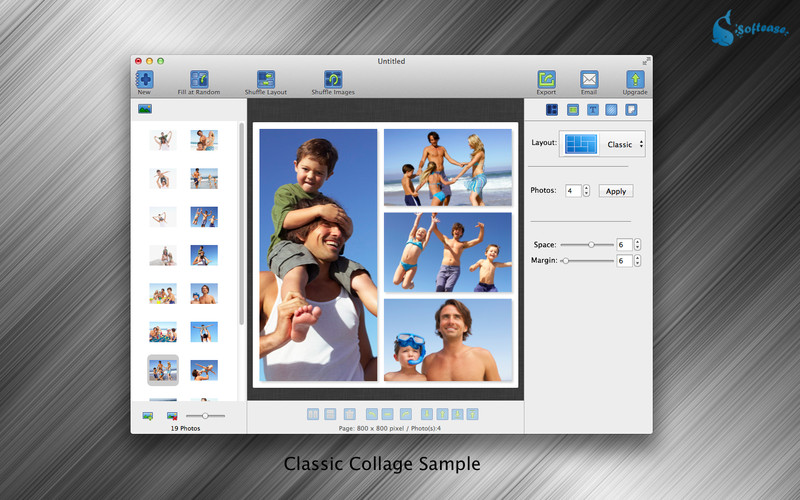Click the split horizontally icon in bottom toolbar
The width and height of the screenshot is (800, 500).
(330, 414)
